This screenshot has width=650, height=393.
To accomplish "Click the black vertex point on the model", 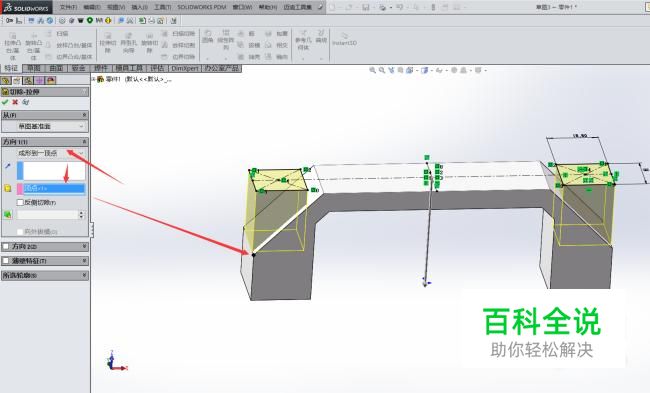I will (x=254, y=255).
